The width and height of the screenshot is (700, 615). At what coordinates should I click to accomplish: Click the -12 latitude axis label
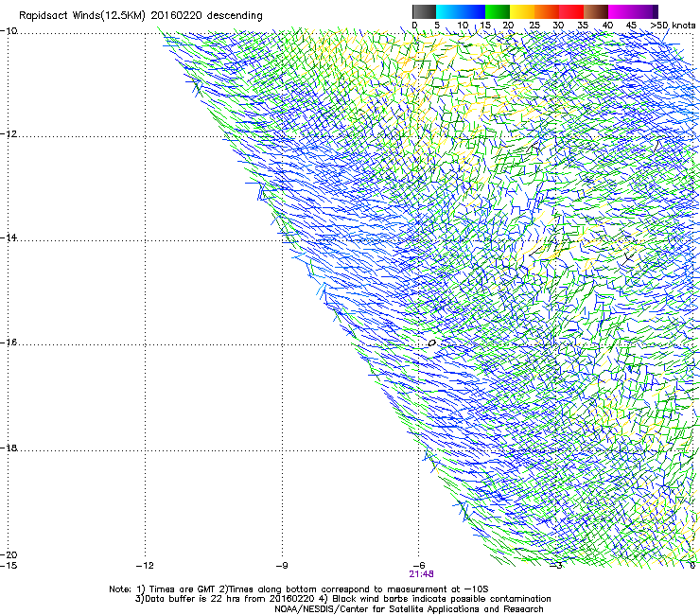(9, 134)
